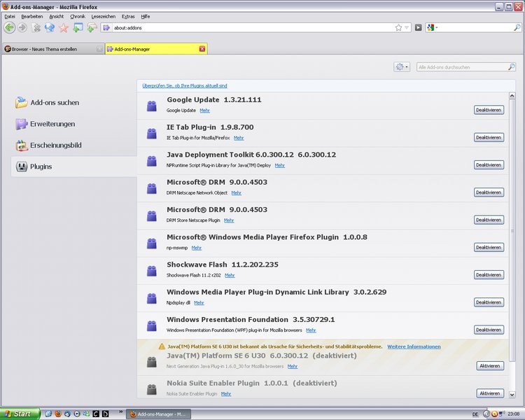Click the grey forward arrow button
The image size is (525, 420).
[x=22, y=27]
